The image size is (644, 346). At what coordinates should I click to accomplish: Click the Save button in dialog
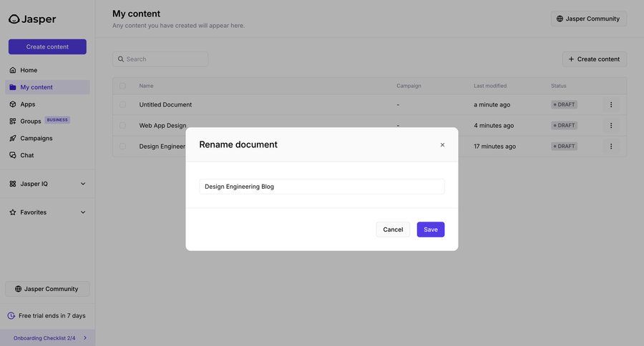(x=431, y=229)
